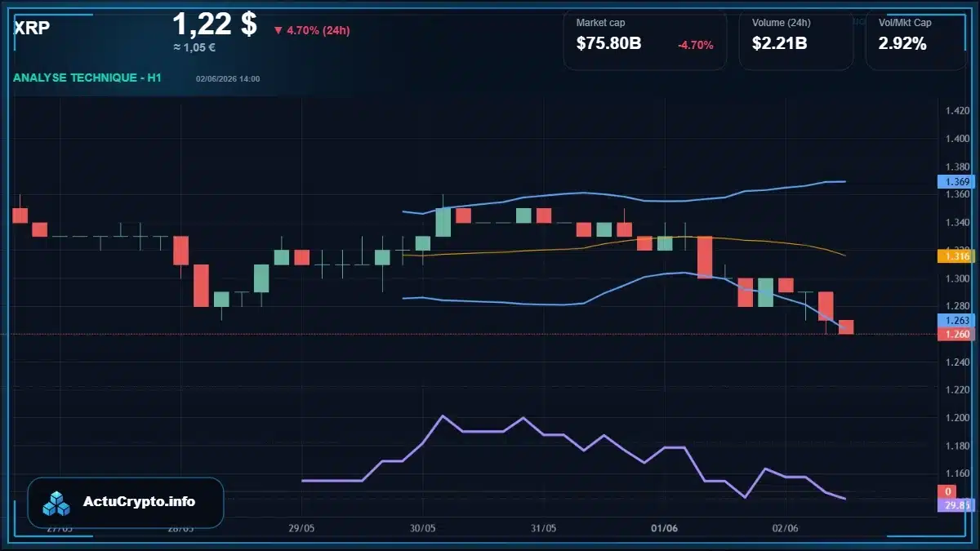This screenshot has height=551, width=980.
Task: Click the 2.92% Vol/Mkt Cap value
Action: tap(902, 44)
